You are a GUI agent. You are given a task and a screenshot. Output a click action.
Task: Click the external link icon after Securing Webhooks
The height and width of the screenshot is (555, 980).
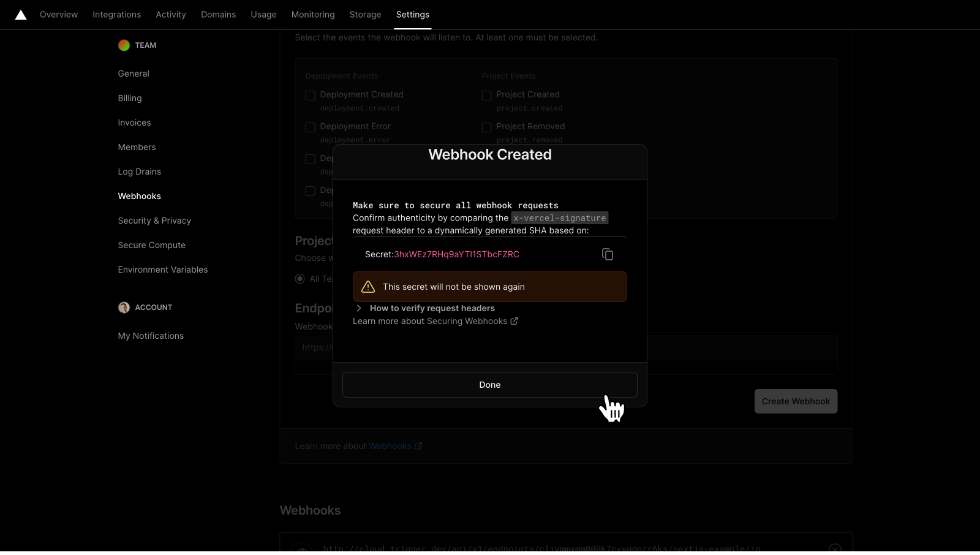tap(514, 321)
